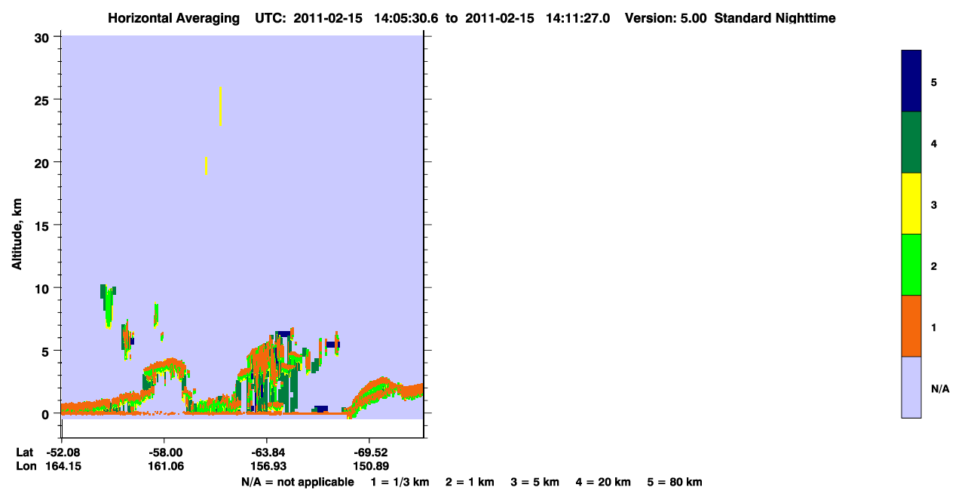
Task: Click the 156.93 longitude tick label
Action: pyautogui.click(x=267, y=467)
